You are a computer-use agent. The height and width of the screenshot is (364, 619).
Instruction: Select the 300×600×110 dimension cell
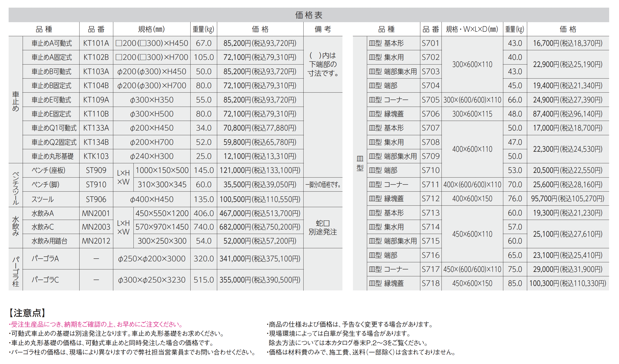[472, 65]
